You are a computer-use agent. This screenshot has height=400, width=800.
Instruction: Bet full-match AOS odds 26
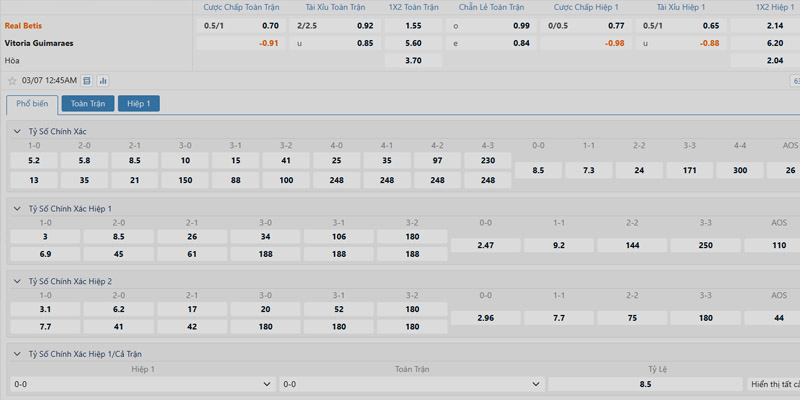tap(784, 170)
